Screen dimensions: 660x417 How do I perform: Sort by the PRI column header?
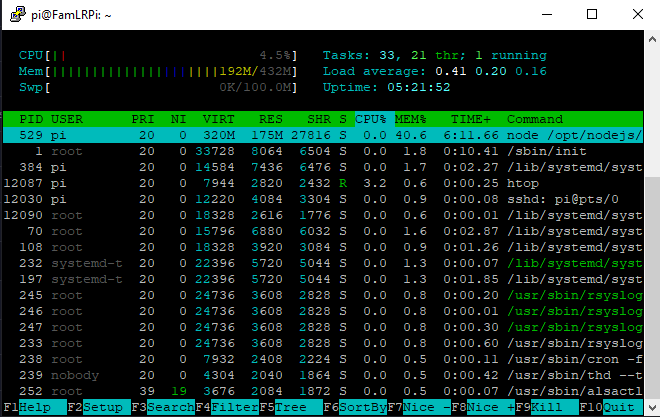coord(143,120)
